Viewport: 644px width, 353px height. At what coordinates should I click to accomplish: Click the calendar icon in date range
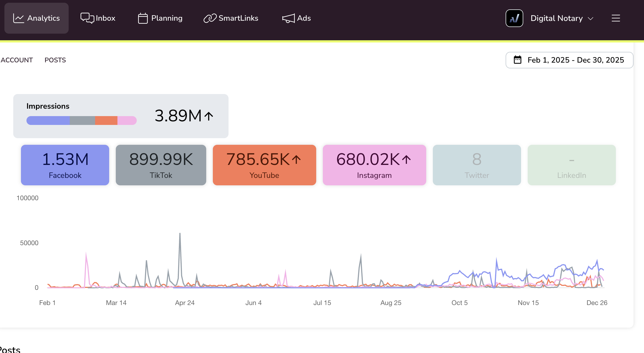click(x=517, y=60)
